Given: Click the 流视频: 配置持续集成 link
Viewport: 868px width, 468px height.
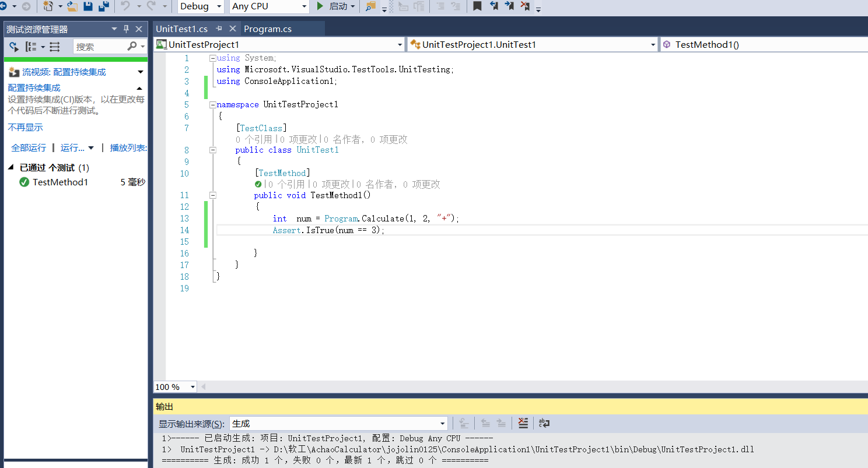Looking at the screenshot, I should tap(64, 72).
